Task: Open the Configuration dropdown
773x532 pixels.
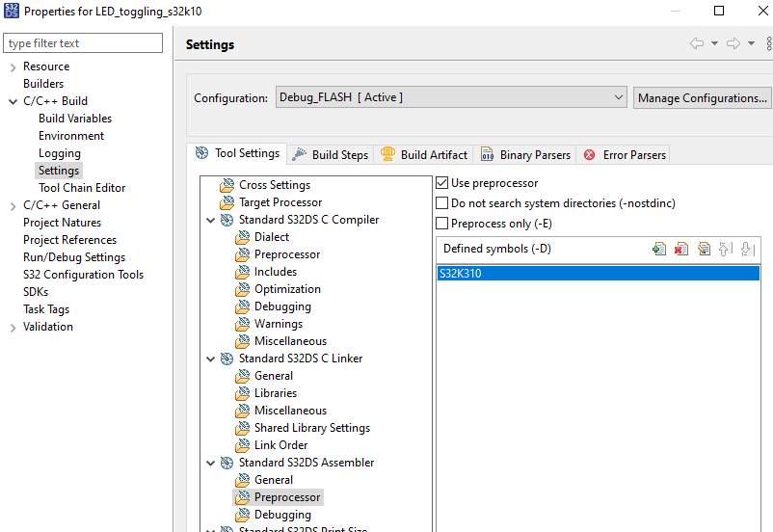Action: [451, 97]
